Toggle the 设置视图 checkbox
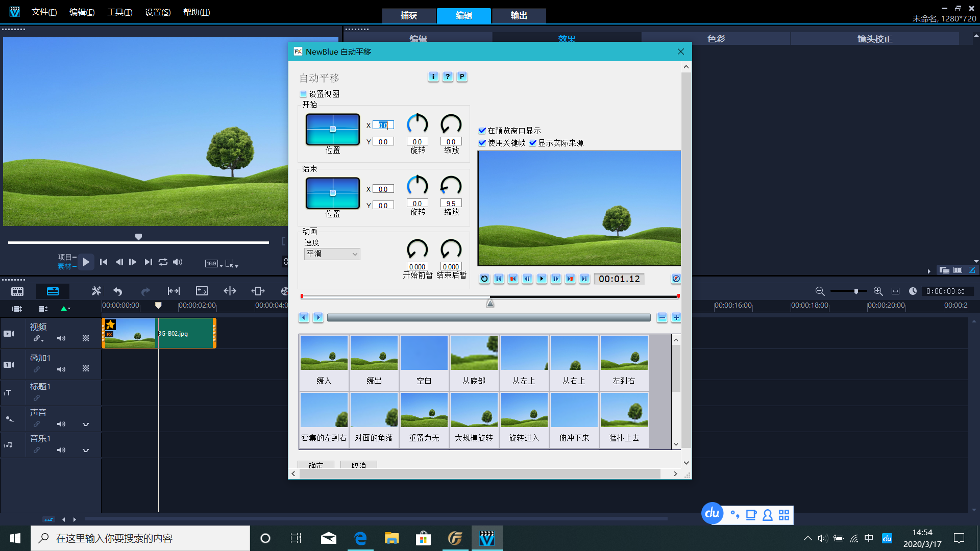980x551 pixels. [x=303, y=94]
